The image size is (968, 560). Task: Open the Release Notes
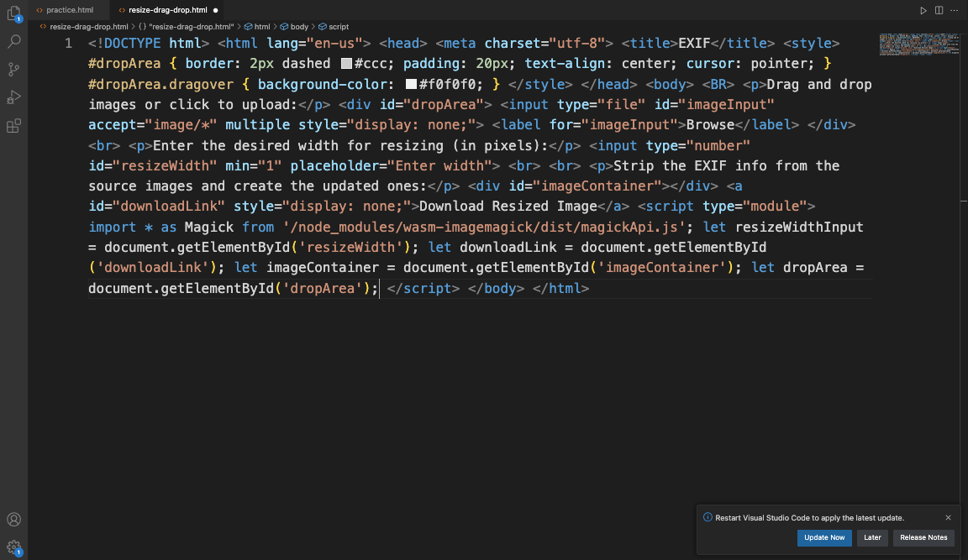[923, 537]
